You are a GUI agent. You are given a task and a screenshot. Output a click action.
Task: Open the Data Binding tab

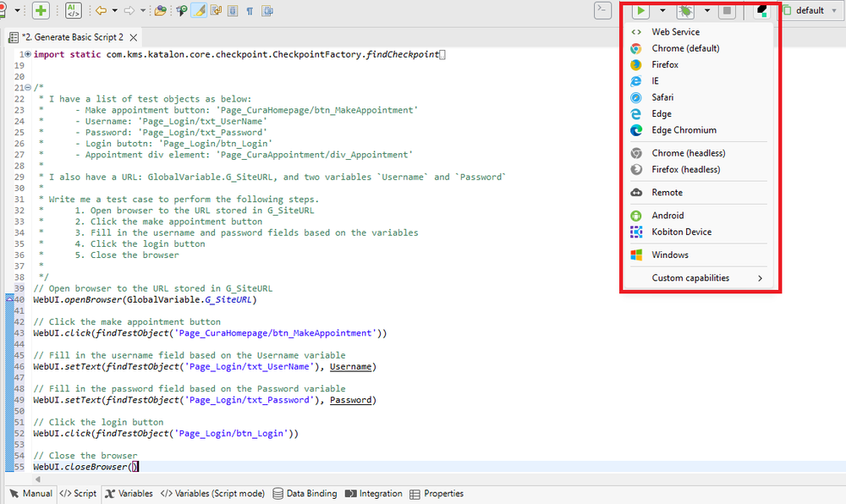point(305,494)
